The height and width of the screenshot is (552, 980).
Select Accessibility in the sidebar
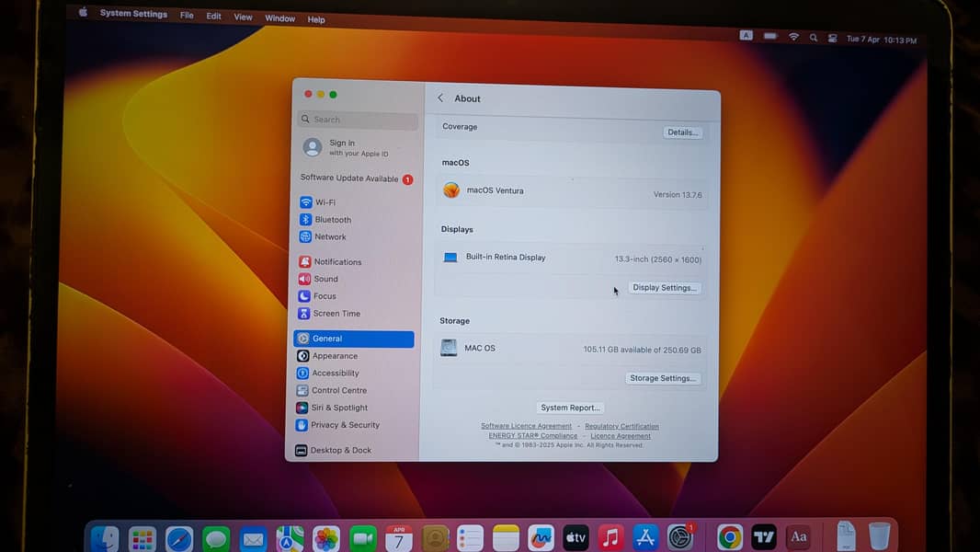pos(335,373)
